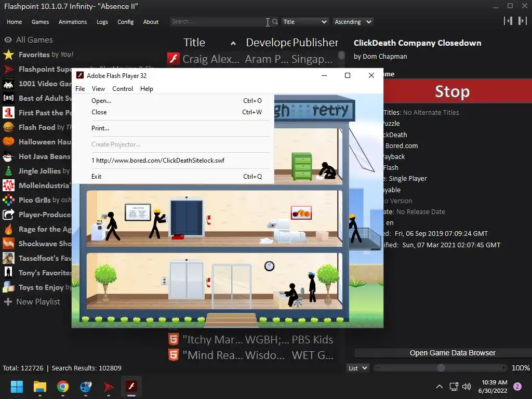The height and width of the screenshot is (399, 532).
Task: Open the First Past the Post icon
Action: click(8, 113)
